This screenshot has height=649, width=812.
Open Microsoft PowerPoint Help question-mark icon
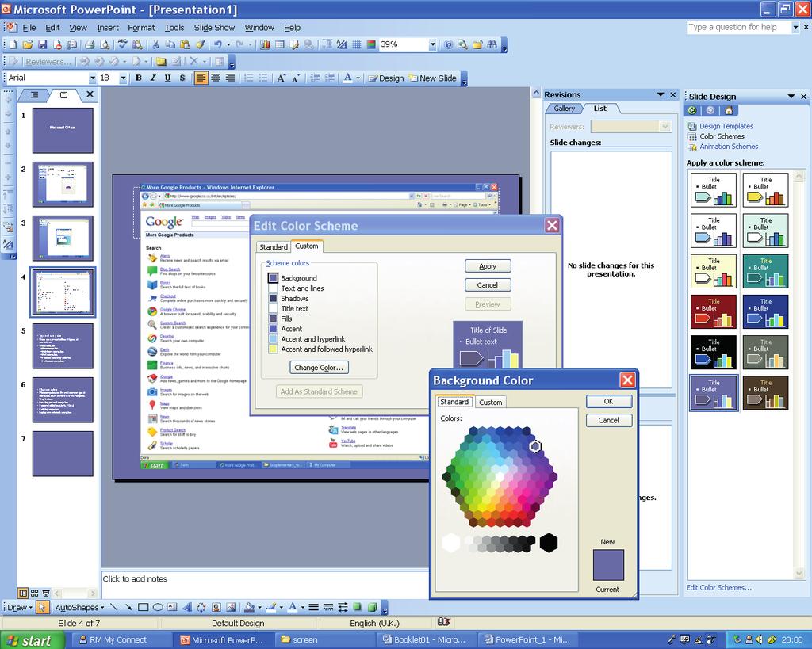coord(449,45)
